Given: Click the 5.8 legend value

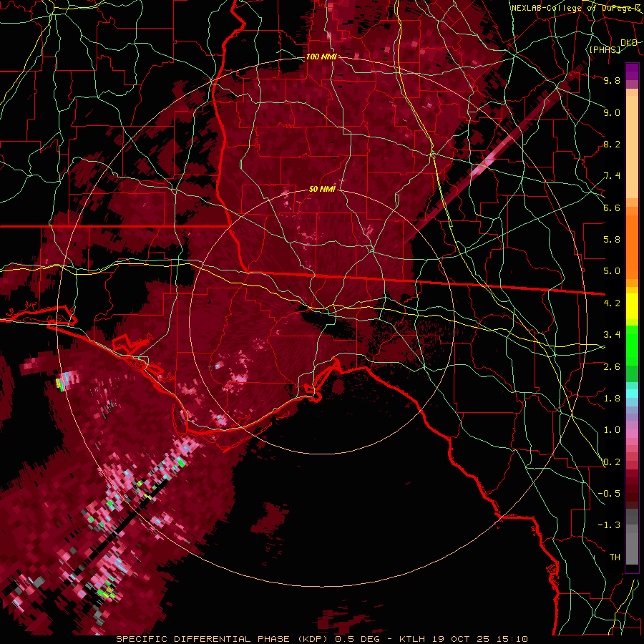Looking at the screenshot, I should pyautogui.click(x=612, y=240).
